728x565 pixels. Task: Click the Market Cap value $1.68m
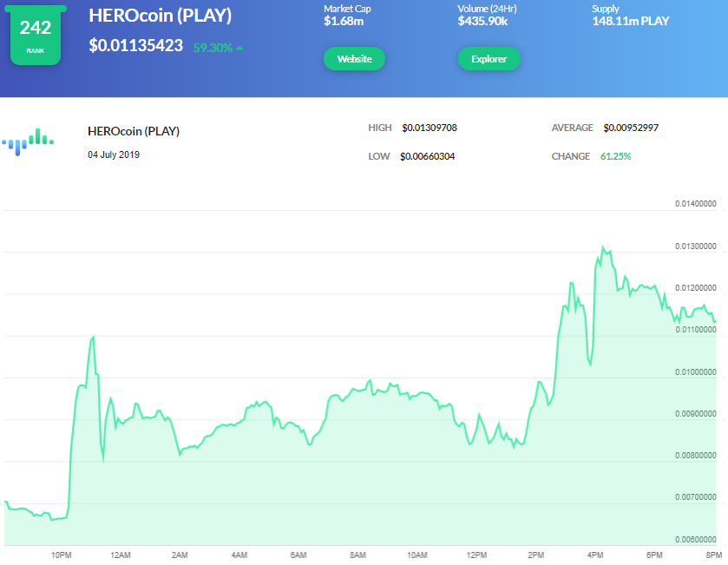[x=344, y=21]
